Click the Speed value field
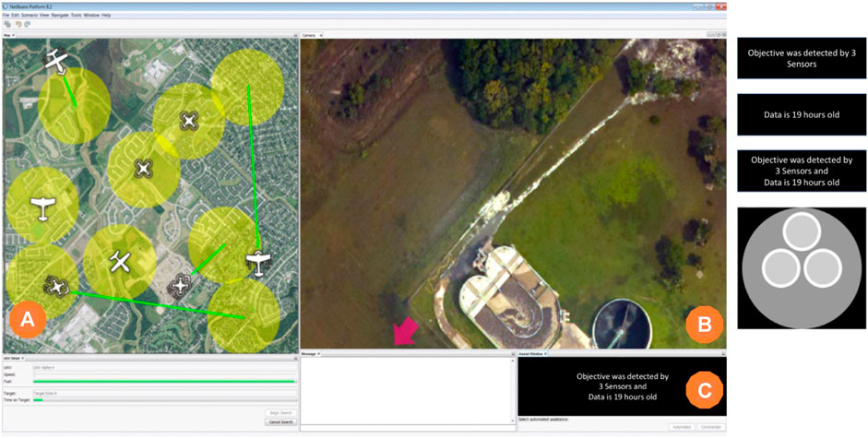 tap(165, 375)
